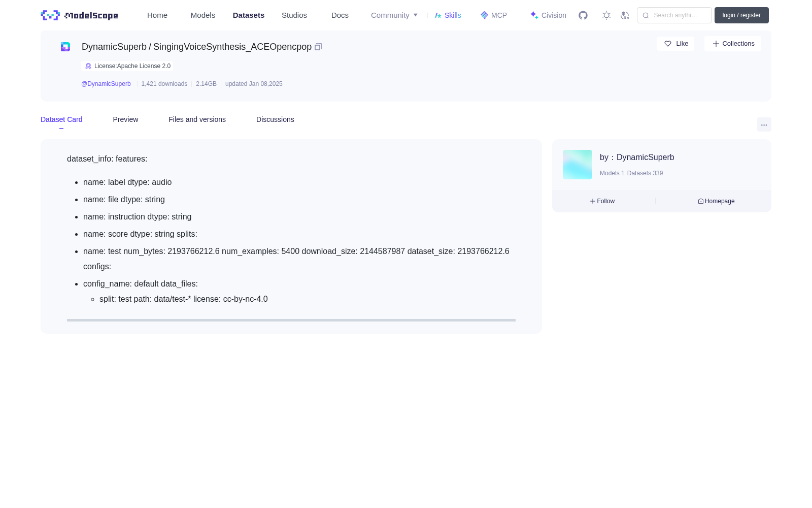The height and width of the screenshot is (508, 812).
Task: Click the heart icon in Like button
Action: click(668, 44)
